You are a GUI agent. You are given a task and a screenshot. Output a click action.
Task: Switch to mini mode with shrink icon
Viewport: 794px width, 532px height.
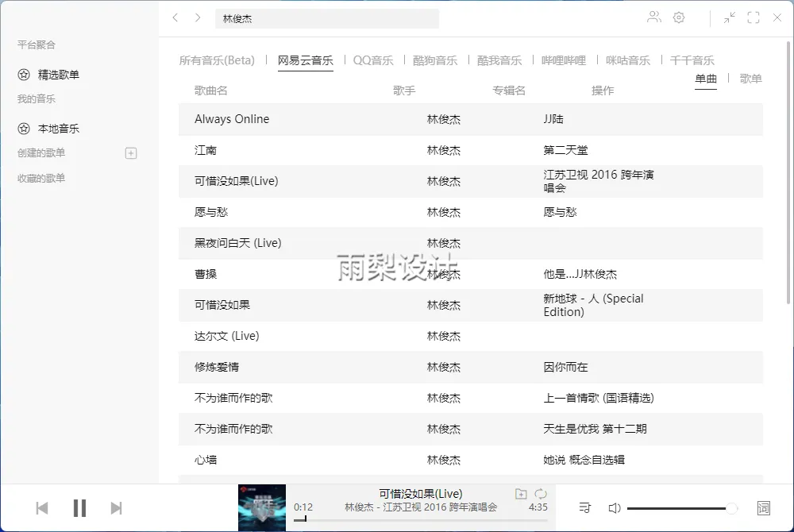point(729,17)
